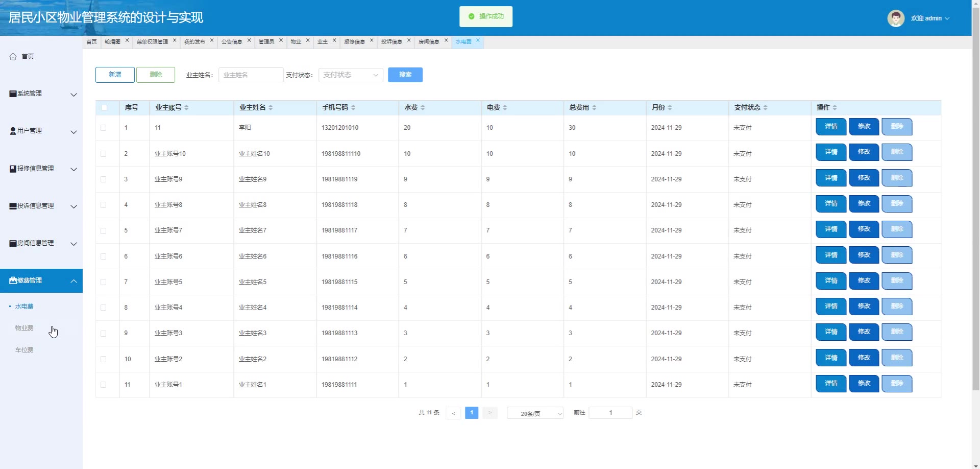Open 物业费 in the sidebar submenu
Screen dimensions: 980x469
click(x=24, y=328)
